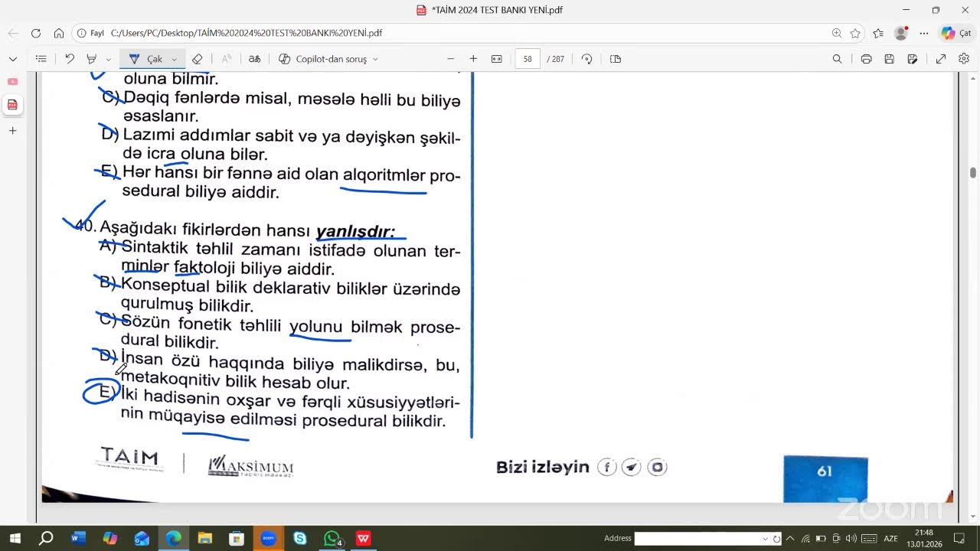This screenshot has height=551, width=980.
Task: Zoom in on the PDF
Action: tap(473, 59)
